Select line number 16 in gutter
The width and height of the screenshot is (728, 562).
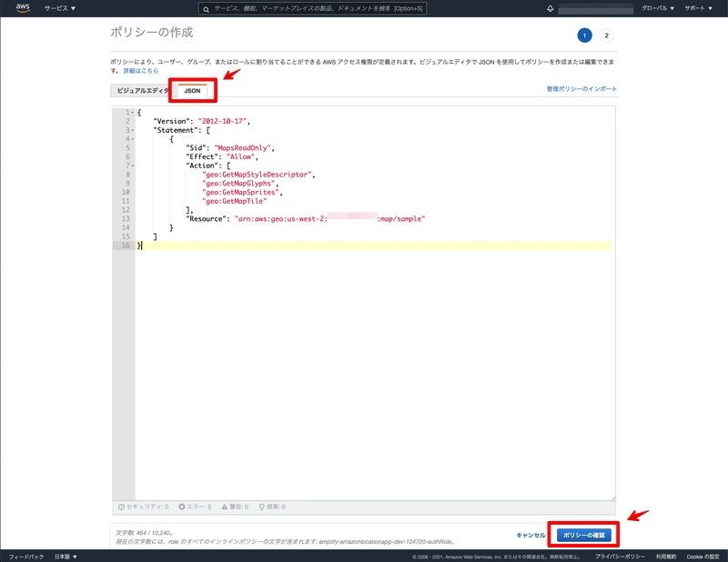126,245
